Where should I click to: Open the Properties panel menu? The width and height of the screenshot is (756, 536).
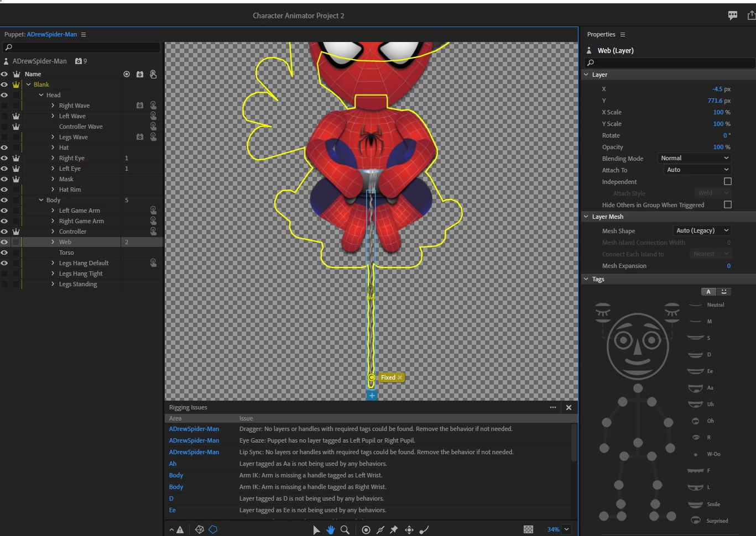(623, 34)
